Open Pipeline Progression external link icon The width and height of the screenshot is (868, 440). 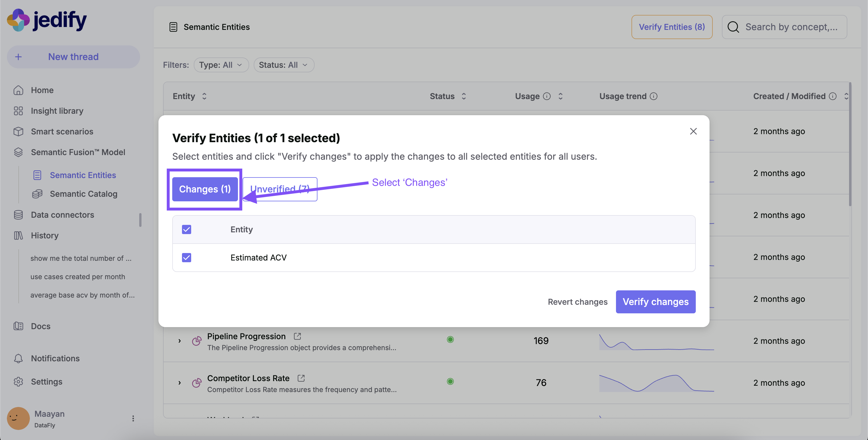click(x=297, y=336)
